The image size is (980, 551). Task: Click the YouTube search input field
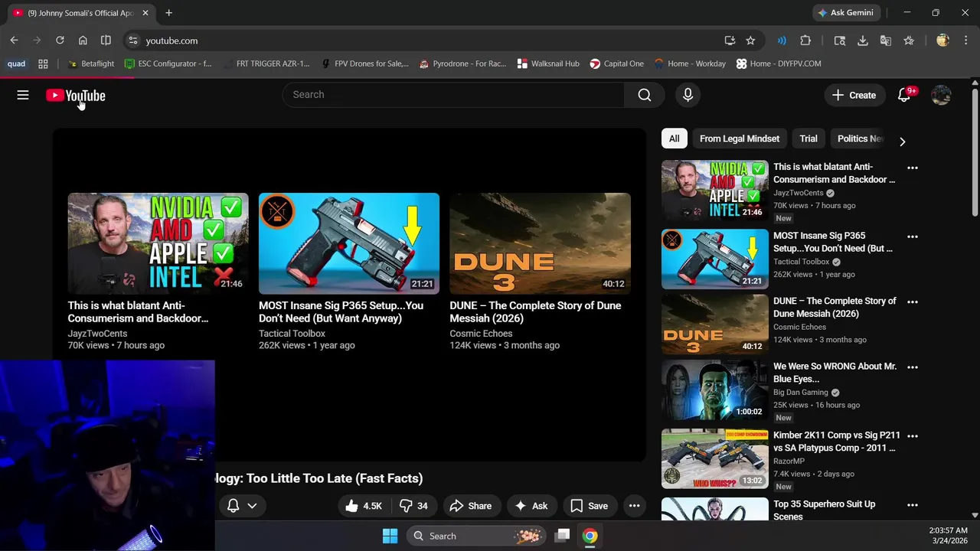tap(454, 95)
